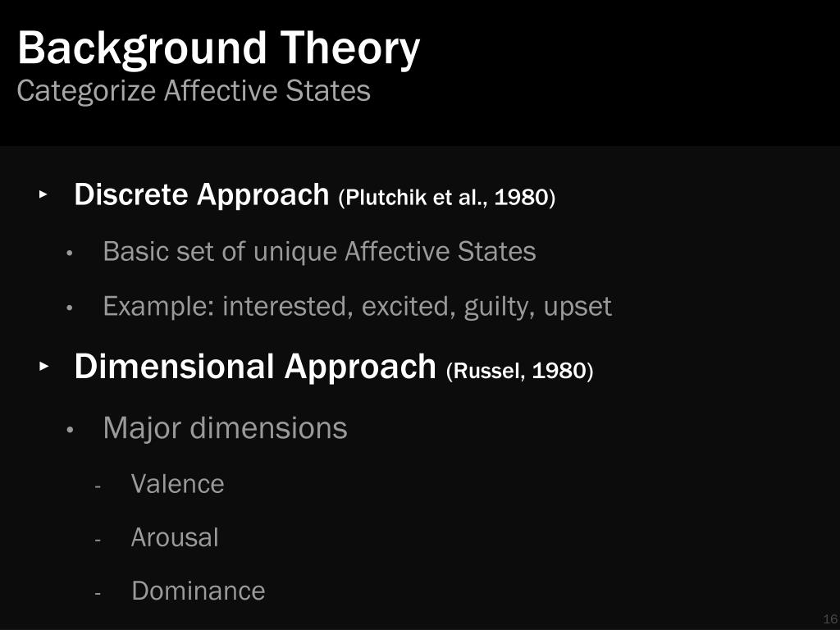Click the arrow bullet beside Dimensional Approach

(44, 367)
